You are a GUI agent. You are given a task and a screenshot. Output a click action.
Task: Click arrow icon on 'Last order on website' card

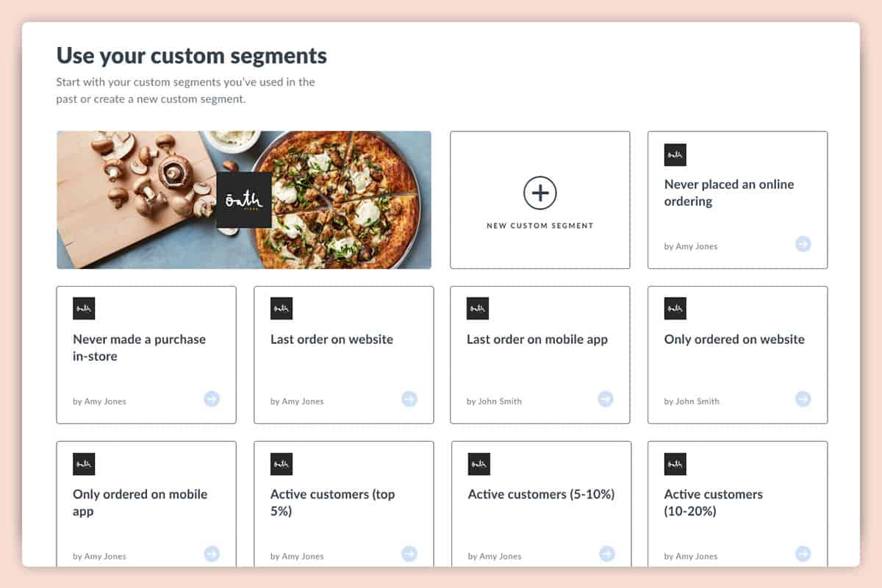click(409, 399)
